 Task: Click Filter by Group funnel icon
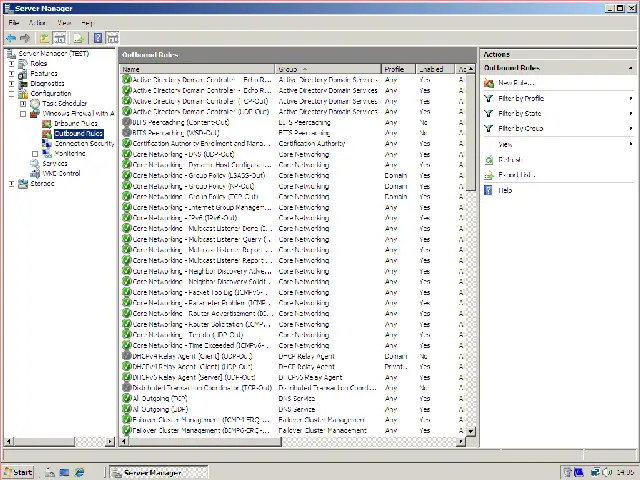click(489, 129)
